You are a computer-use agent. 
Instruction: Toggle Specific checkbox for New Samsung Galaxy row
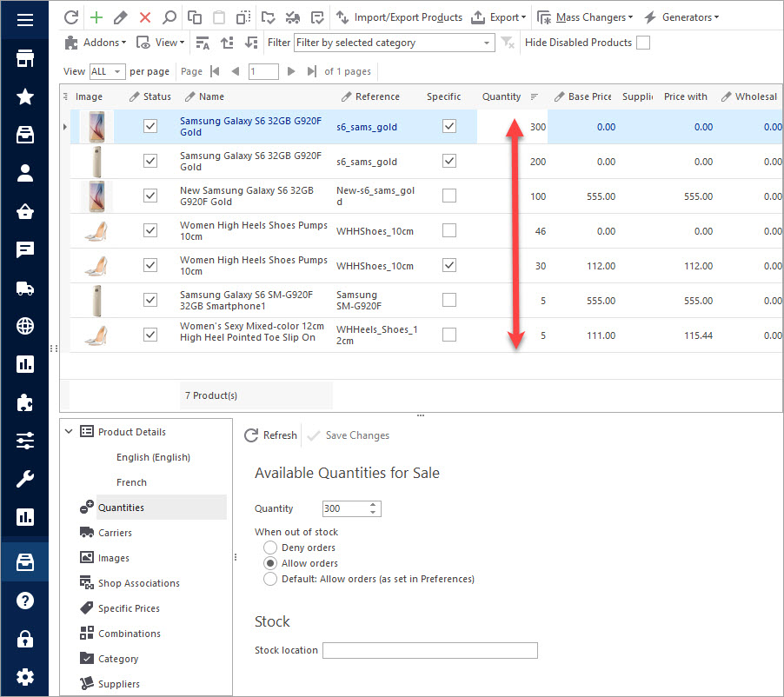(449, 196)
